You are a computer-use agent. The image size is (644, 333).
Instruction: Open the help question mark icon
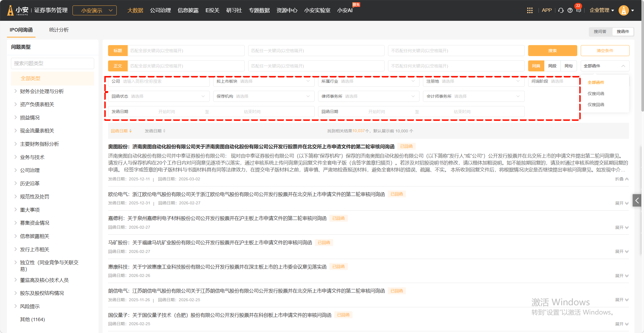point(570,10)
